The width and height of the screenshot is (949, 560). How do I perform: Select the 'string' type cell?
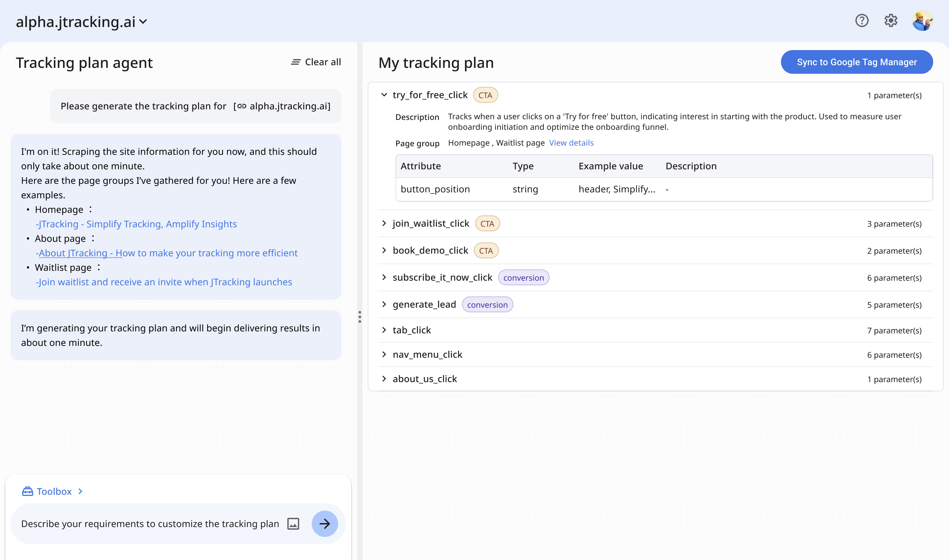point(525,189)
